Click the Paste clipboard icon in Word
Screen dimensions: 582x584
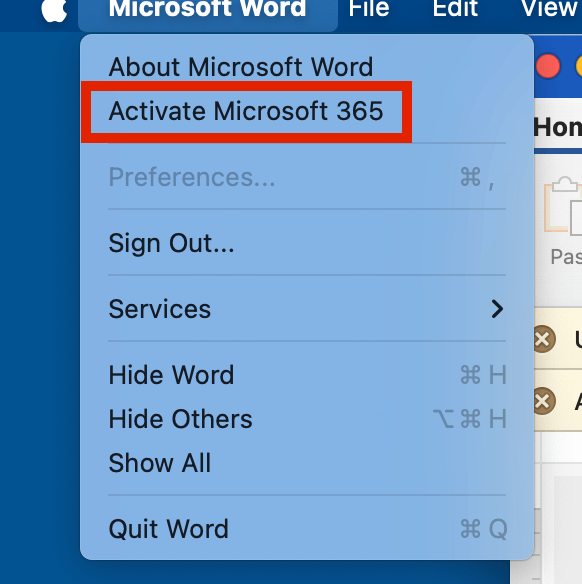click(x=564, y=207)
